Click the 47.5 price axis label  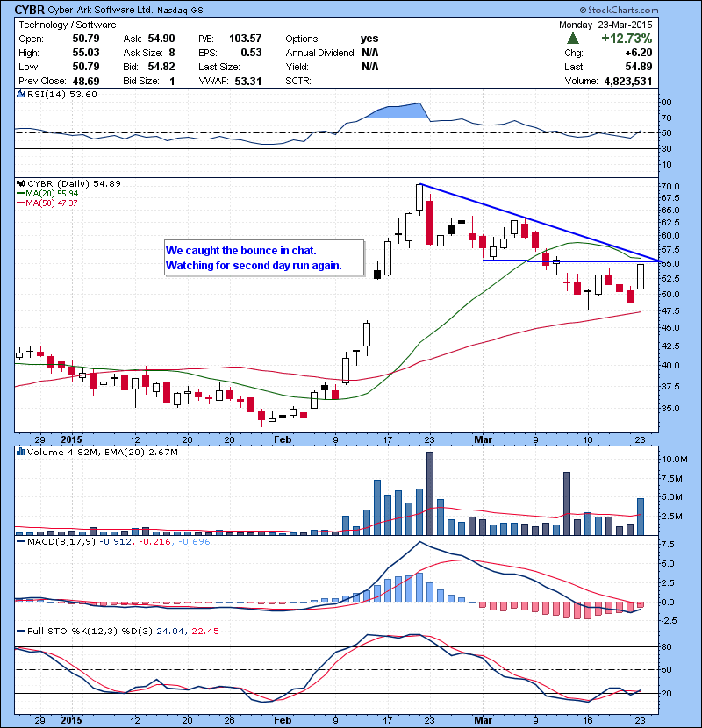(670, 311)
